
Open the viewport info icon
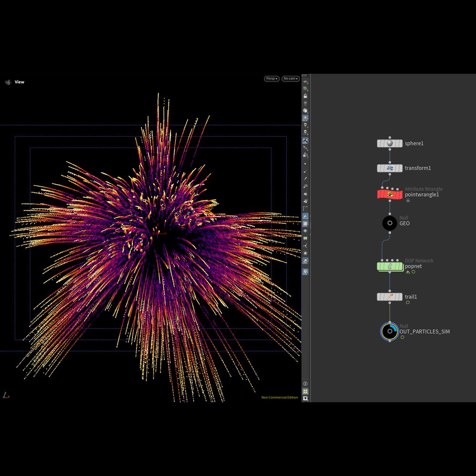point(305,384)
